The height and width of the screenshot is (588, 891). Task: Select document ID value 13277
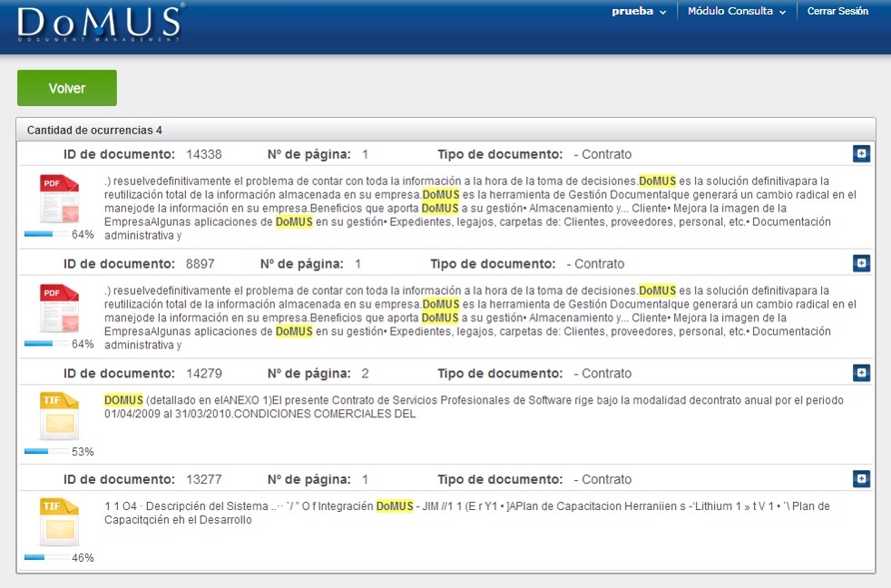tap(204, 479)
